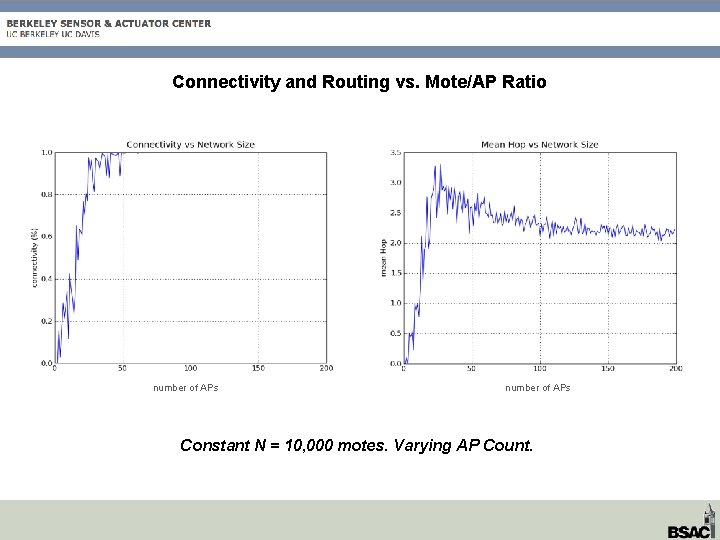Click the 'number of APs' label under mean hop chart
The width and height of the screenshot is (720, 540).
coord(538,388)
